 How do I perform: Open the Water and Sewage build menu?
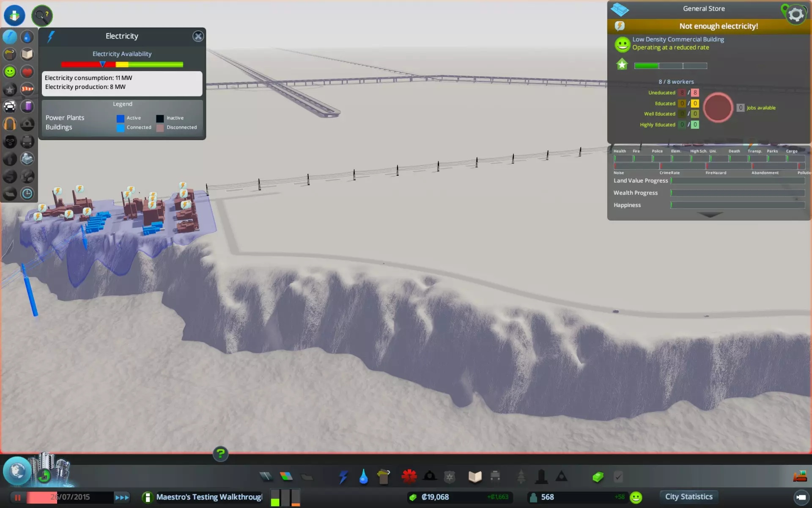363,477
